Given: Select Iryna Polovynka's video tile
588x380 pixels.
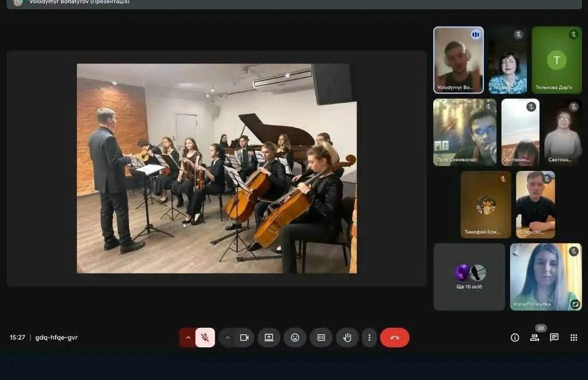Looking at the screenshot, I should coord(545,277).
